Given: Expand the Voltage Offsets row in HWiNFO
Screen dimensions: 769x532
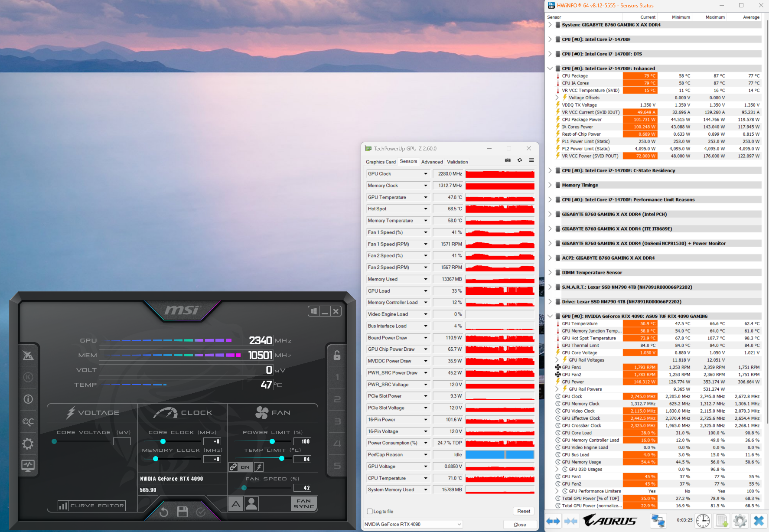Looking at the screenshot, I should point(557,98).
